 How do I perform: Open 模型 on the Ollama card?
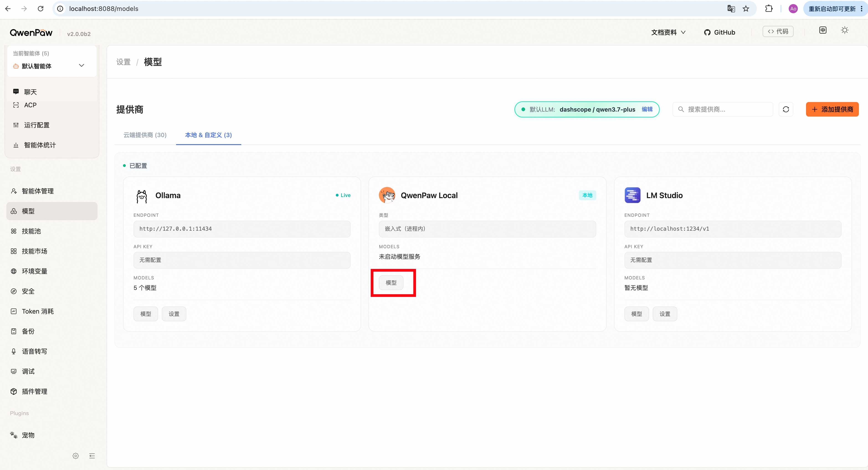coord(146,314)
